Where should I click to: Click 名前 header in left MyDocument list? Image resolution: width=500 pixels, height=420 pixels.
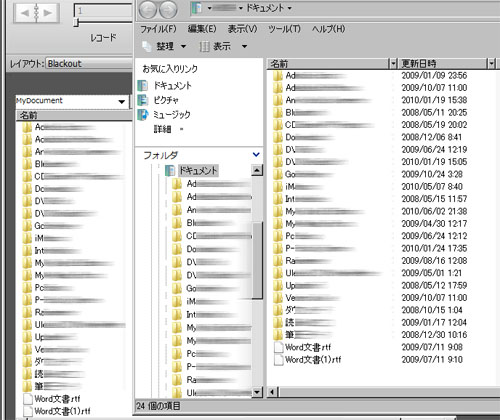[74, 115]
